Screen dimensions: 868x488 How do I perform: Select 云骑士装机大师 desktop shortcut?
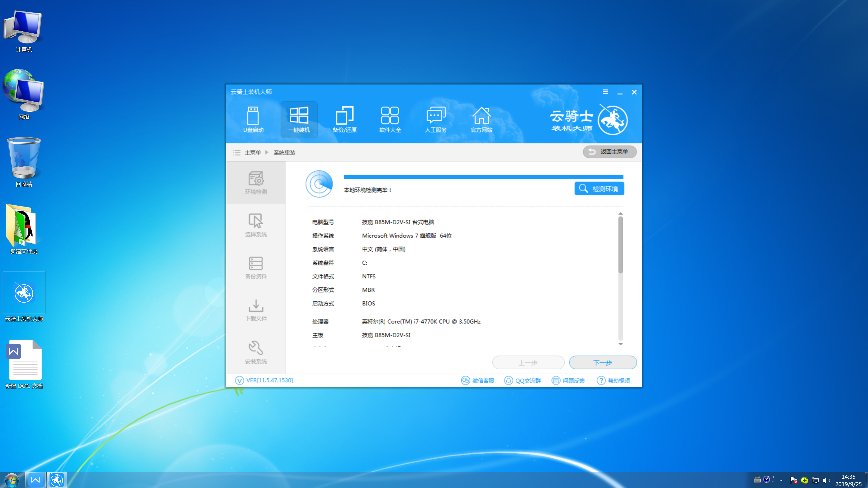tap(24, 297)
